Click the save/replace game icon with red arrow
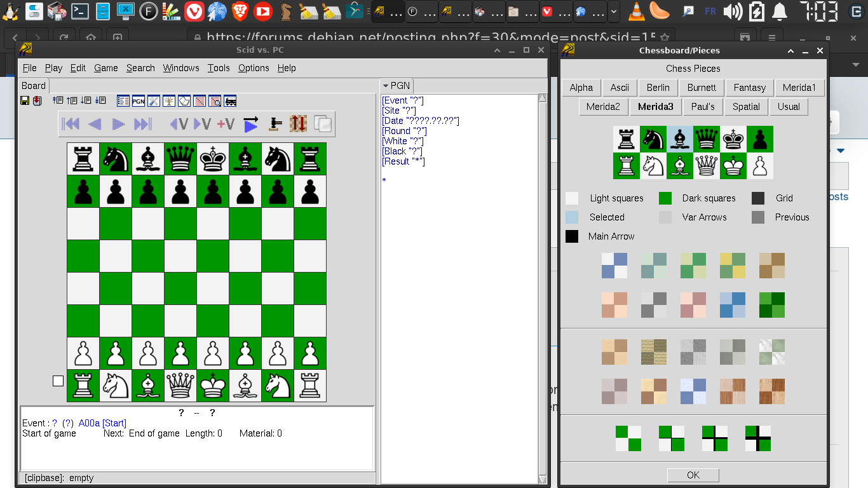The width and height of the screenshot is (868, 488). (37, 100)
